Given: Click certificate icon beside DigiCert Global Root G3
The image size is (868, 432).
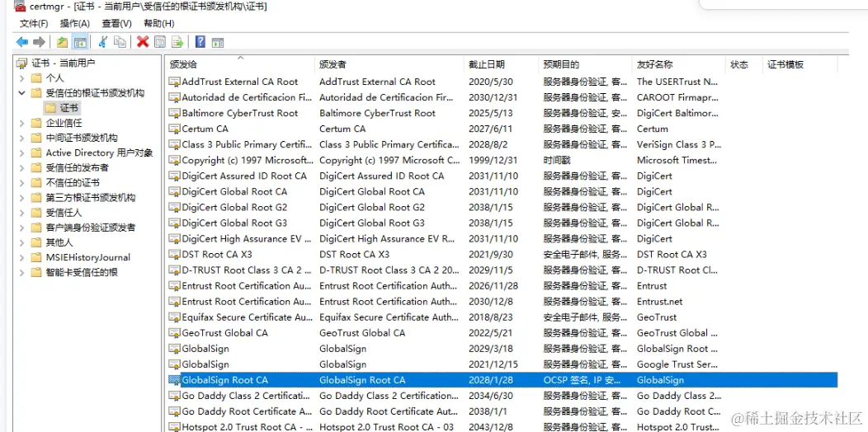Looking at the screenshot, I should (174, 223).
